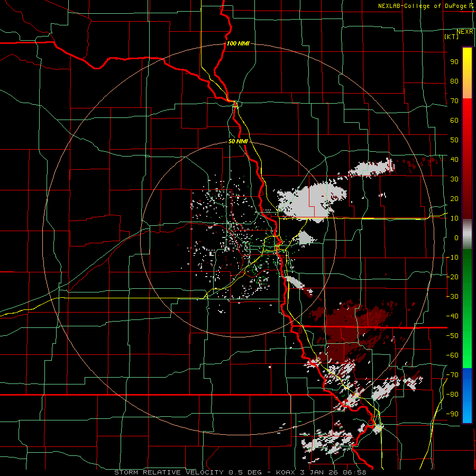Viewport: 476px width, 476px height.
Task: Click the -60 value on the velocity scale
Action: (x=452, y=355)
